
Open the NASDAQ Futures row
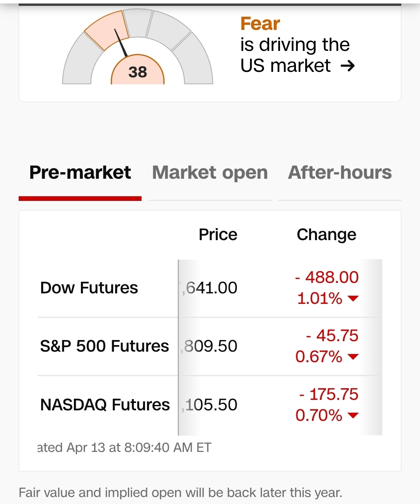(105, 405)
